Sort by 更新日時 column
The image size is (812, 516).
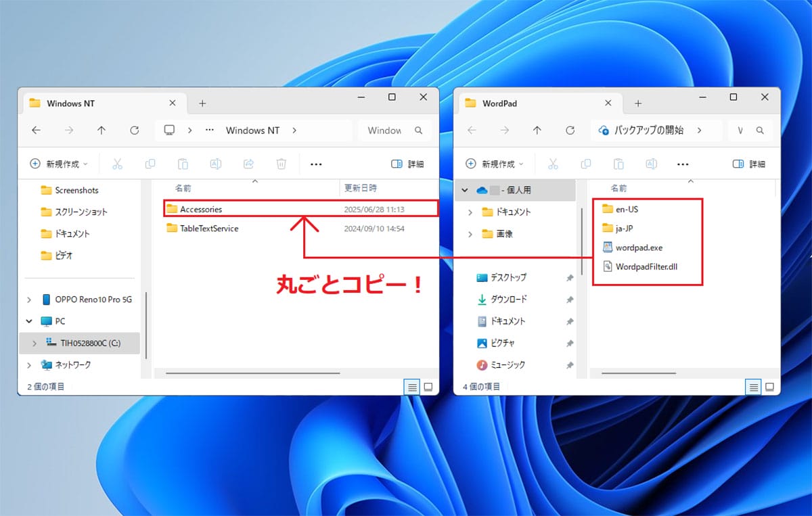pos(361,187)
